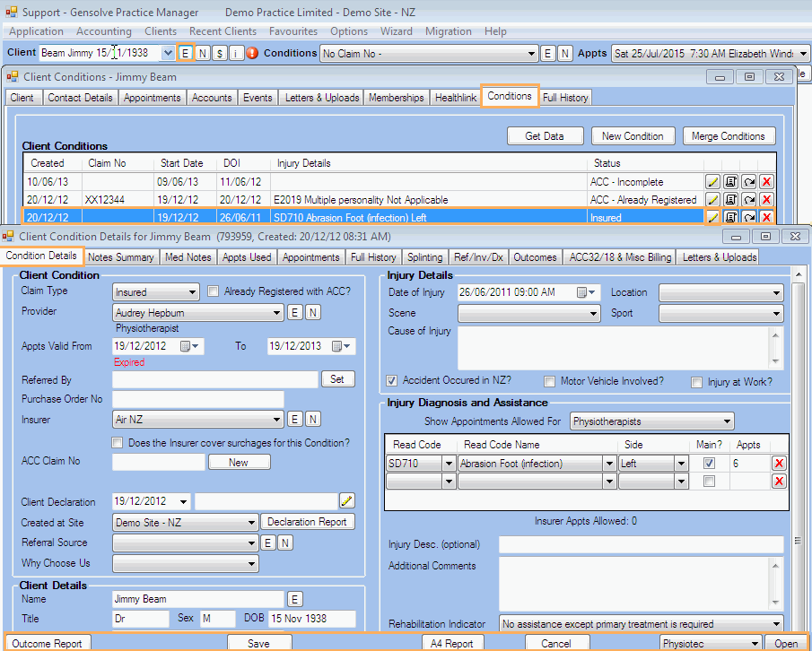The image size is (812, 651).
Task: Click the Injury Desc. (optional) field
Action: click(642, 544)
